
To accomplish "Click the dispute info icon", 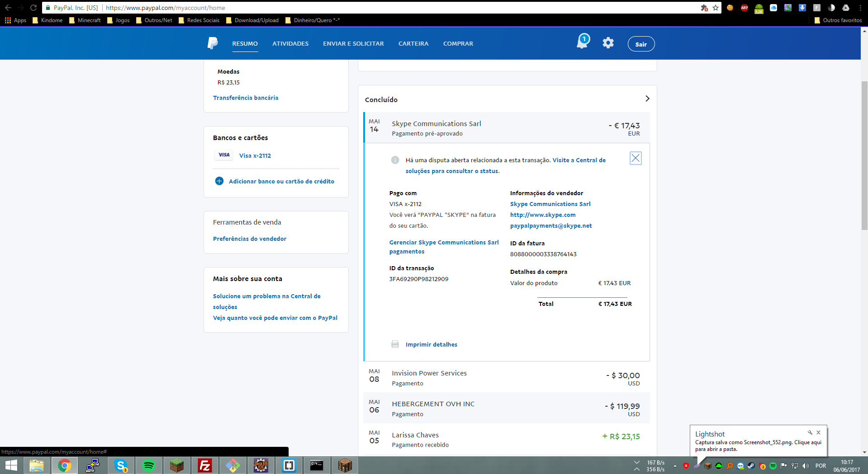I will 395,160.
